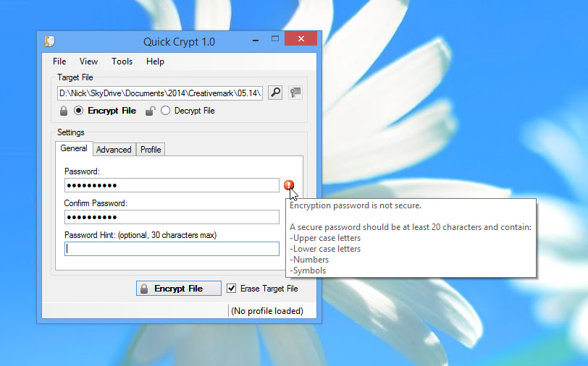This screenshot has width=588, height=366.
Task: Switch to the Profile tab
Action: click(x=151, y=150)
